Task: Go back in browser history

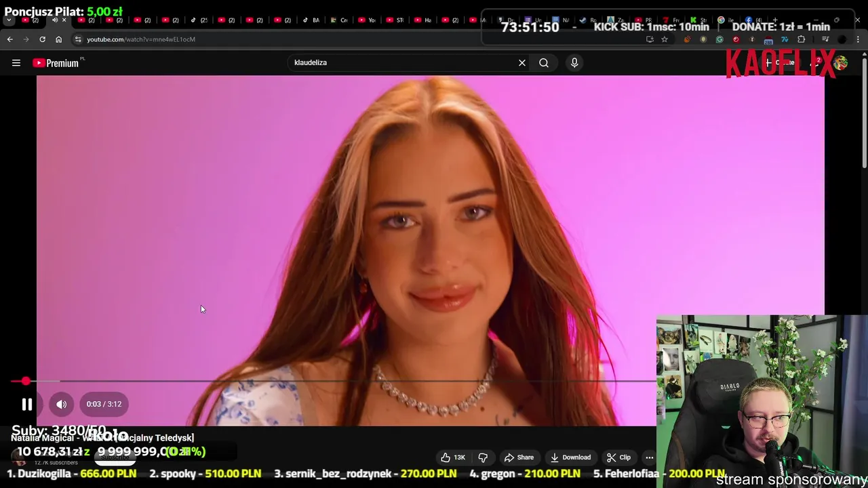Action: 10,39
